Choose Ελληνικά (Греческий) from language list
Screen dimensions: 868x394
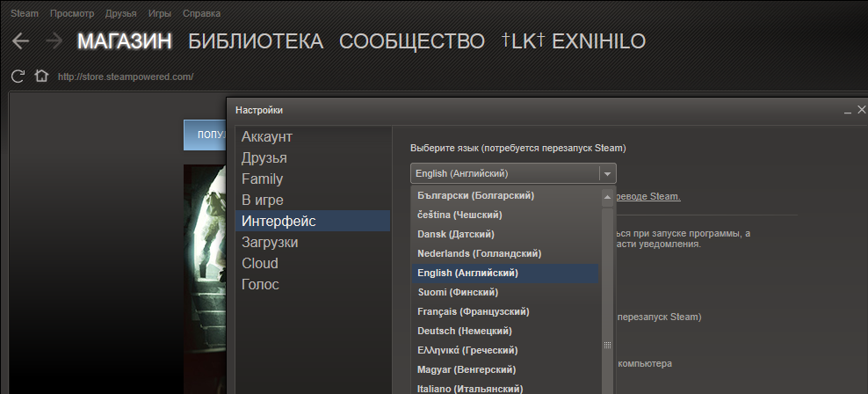tap(505, 350)
